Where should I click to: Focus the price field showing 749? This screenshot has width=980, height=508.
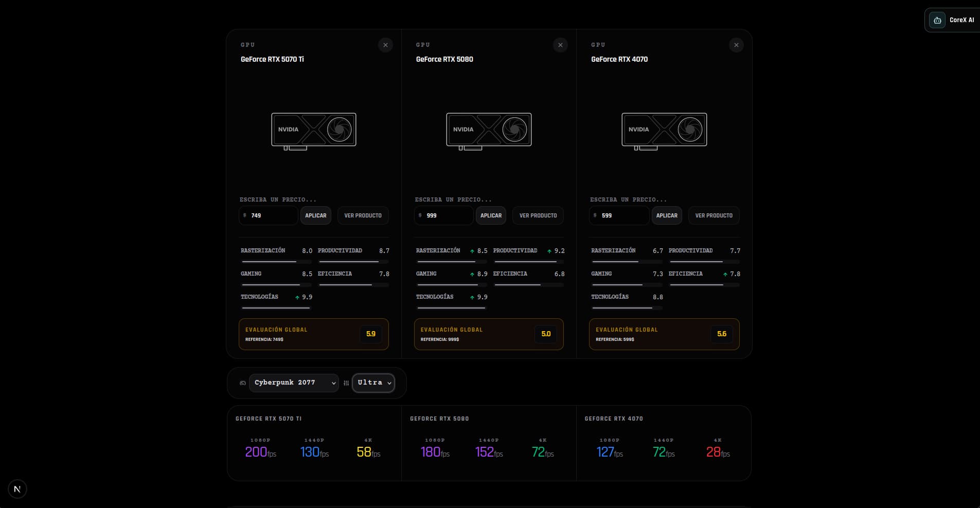(x=269, y=215)
